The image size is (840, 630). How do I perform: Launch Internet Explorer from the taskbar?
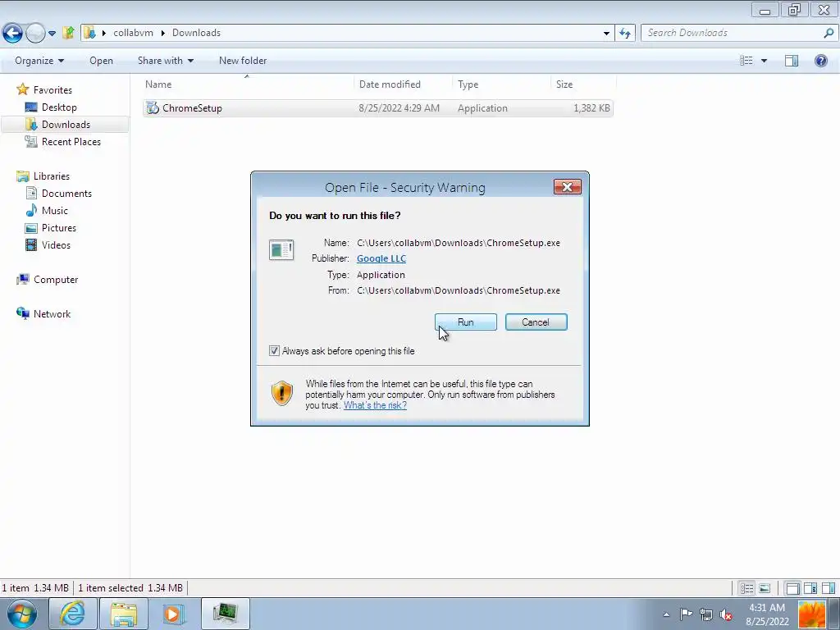pyautogui.click(x=72, y=614)
